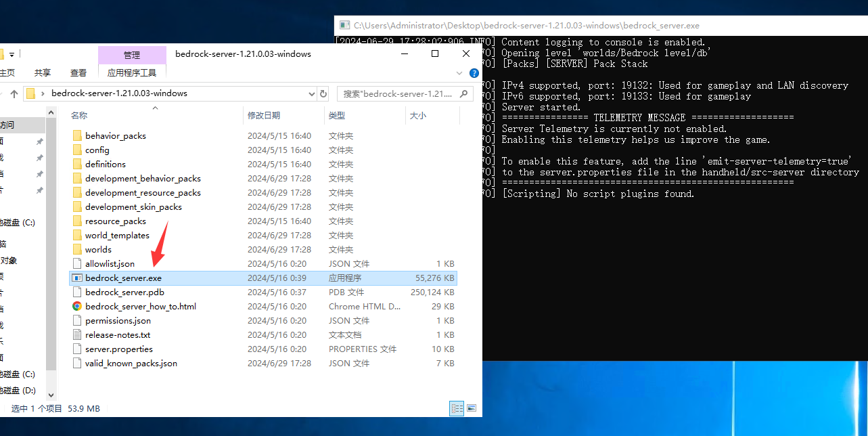Click the worlds folder icon

coord(77,249)
